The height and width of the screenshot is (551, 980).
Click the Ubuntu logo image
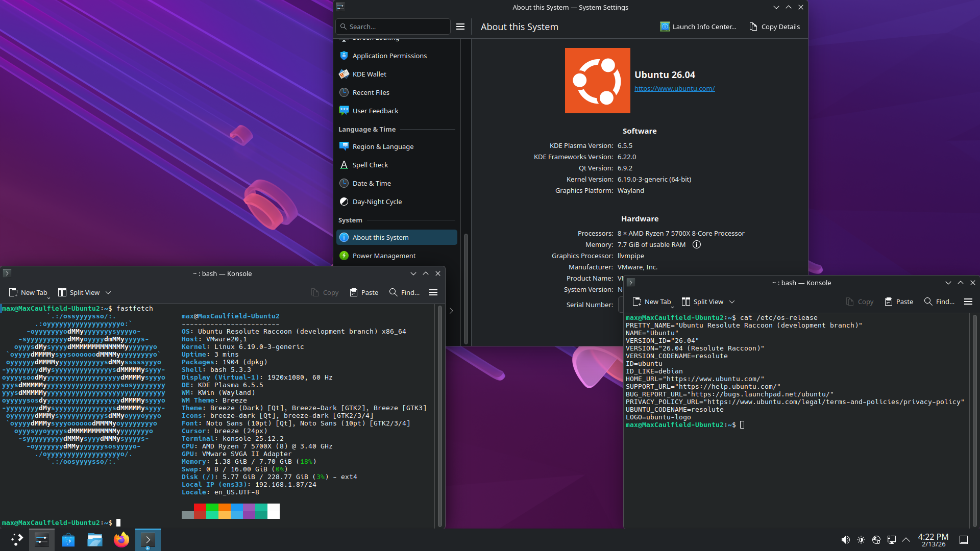coord(597,81)
